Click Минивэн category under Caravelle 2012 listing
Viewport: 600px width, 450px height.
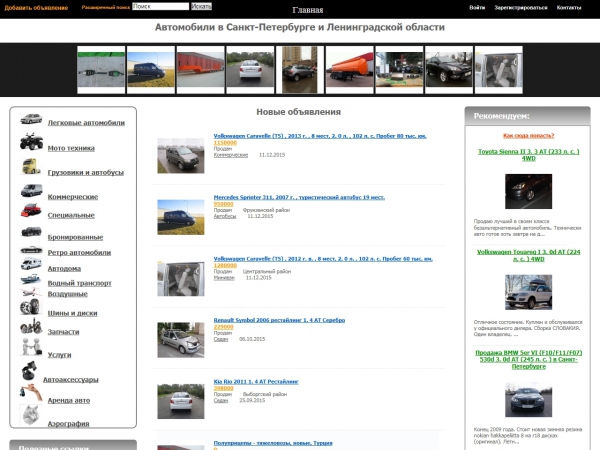pos(224,278)
